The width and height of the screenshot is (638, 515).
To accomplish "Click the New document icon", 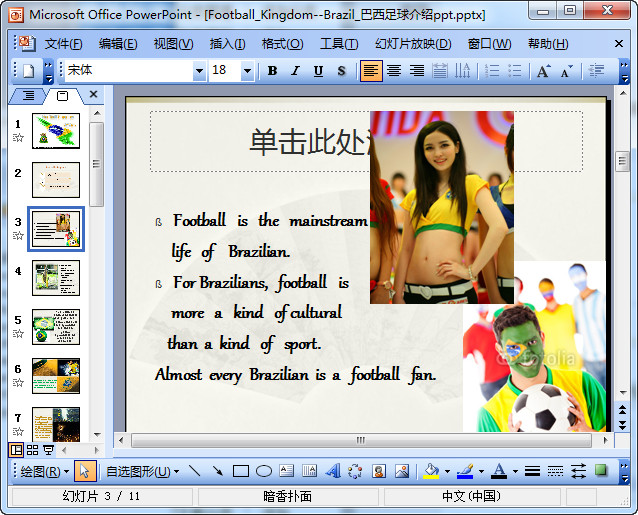I will [x=28, y=71].
